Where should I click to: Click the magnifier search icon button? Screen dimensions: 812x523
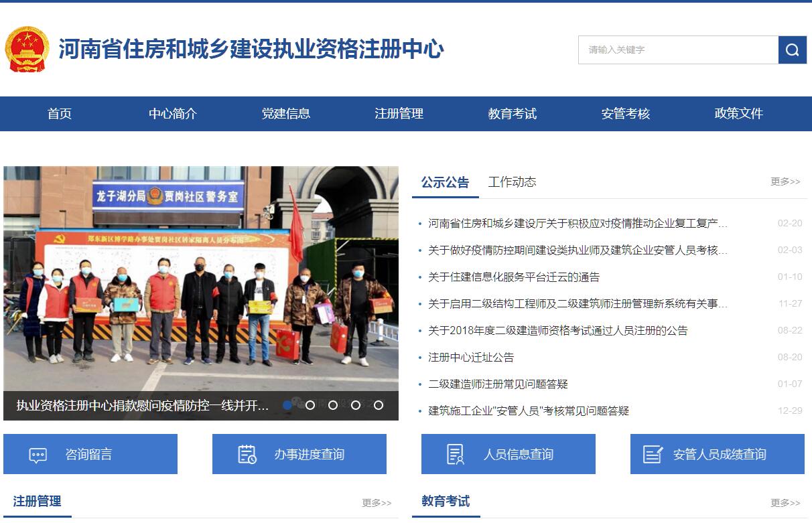coord(792,50)
